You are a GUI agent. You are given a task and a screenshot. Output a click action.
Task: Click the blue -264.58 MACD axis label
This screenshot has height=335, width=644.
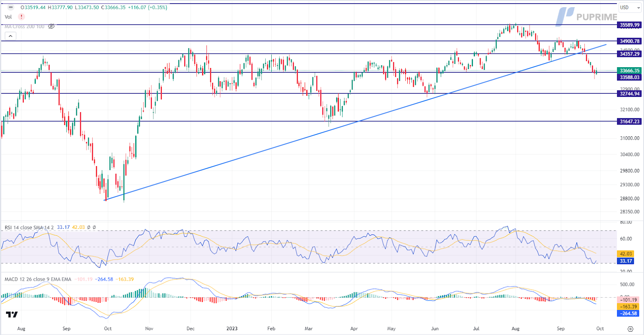click(x=628, y=314)
